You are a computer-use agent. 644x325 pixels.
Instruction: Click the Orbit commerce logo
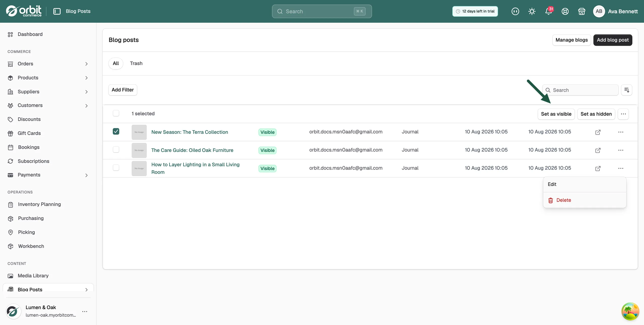[24, 11]
